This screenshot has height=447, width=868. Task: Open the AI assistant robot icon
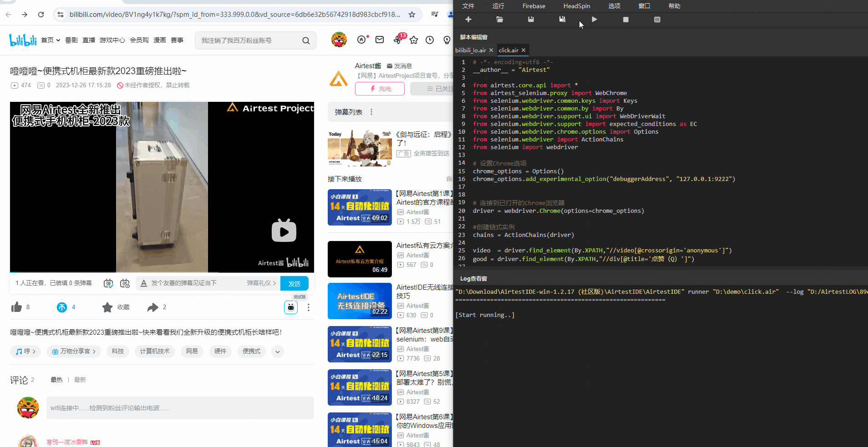[x=291, y=307]
